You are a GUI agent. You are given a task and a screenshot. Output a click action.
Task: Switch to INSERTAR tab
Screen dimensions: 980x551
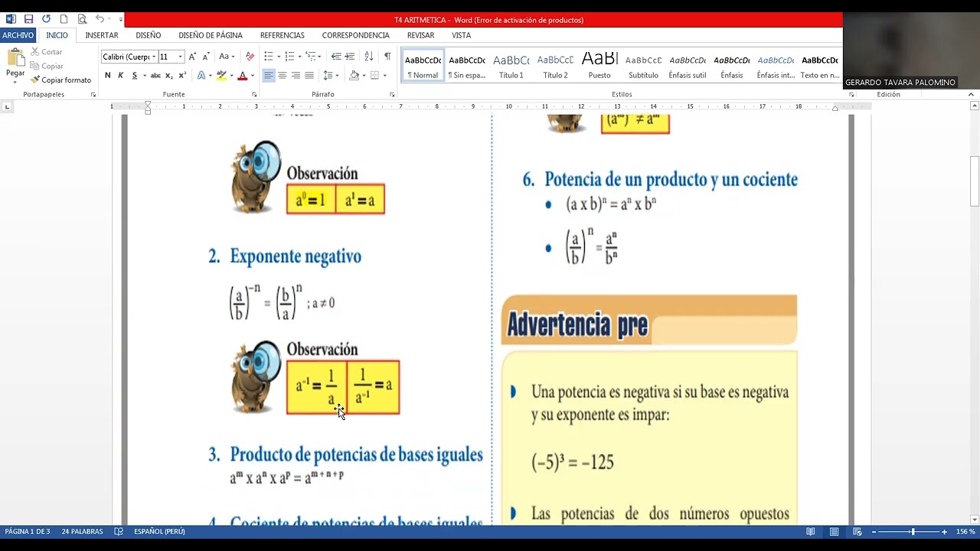(102, 35)
